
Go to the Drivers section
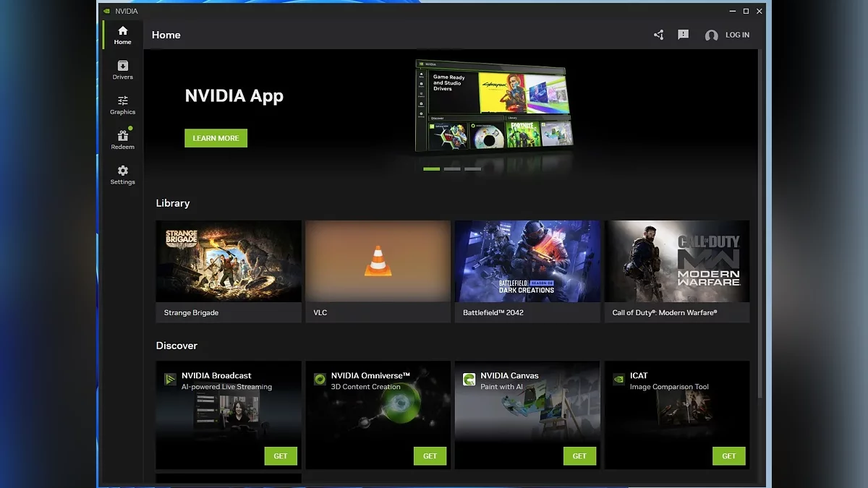(x=122, y=70)
